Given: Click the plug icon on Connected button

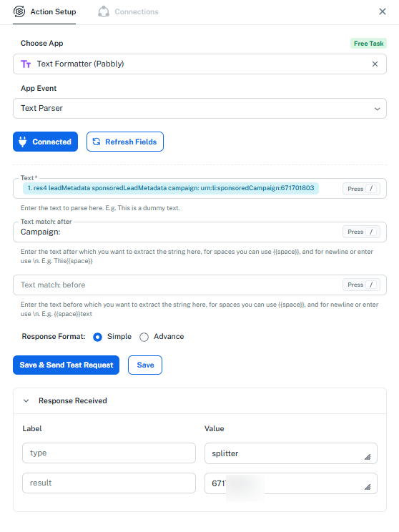Looking at the screenshot, I should click(22, 142).
